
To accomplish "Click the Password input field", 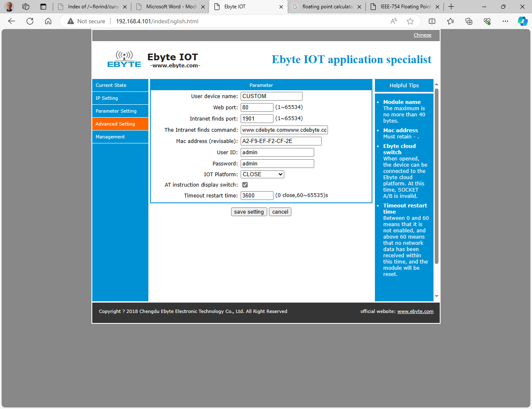I will (277, 164).
